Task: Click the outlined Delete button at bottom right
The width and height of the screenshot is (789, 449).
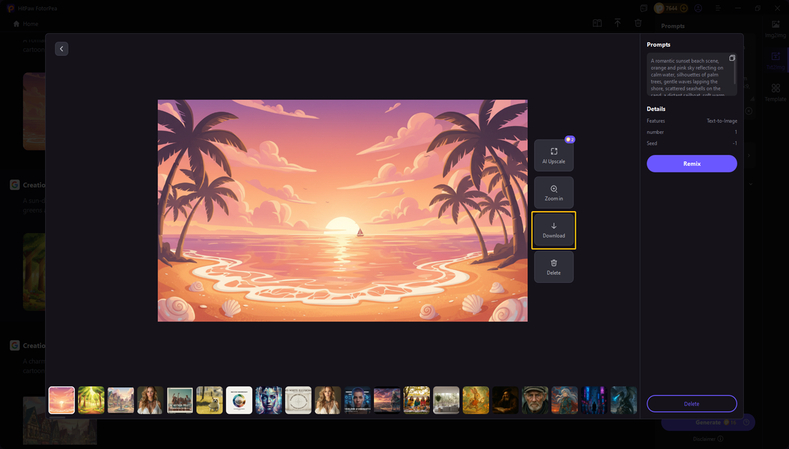Action: [691, 403]
